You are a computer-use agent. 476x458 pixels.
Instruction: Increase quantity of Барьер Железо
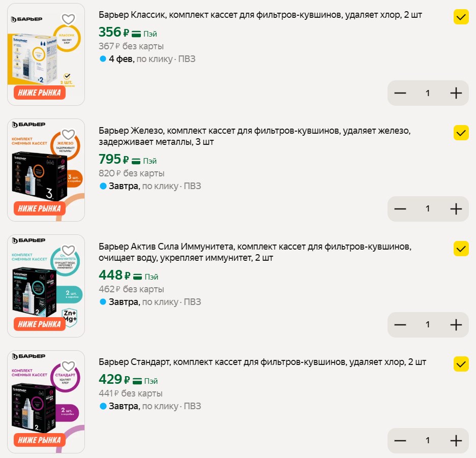(456, 209)
